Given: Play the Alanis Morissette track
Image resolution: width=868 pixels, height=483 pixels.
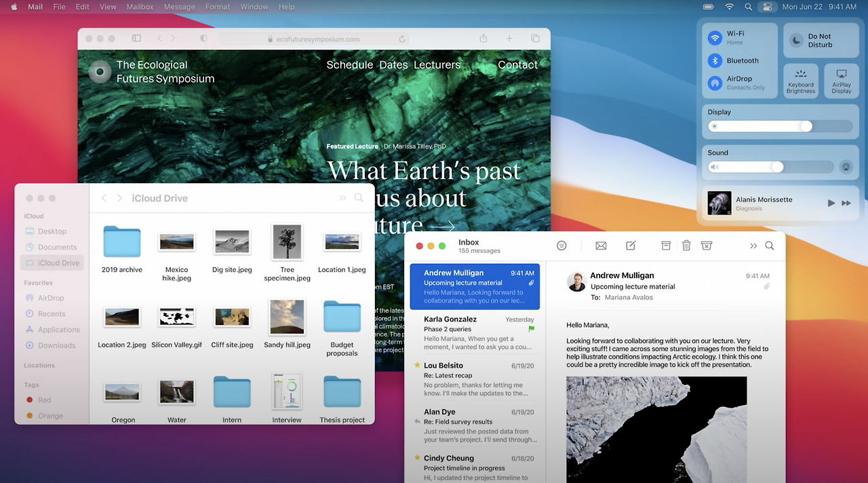Looking at the screenshot, I should point(831,203).
